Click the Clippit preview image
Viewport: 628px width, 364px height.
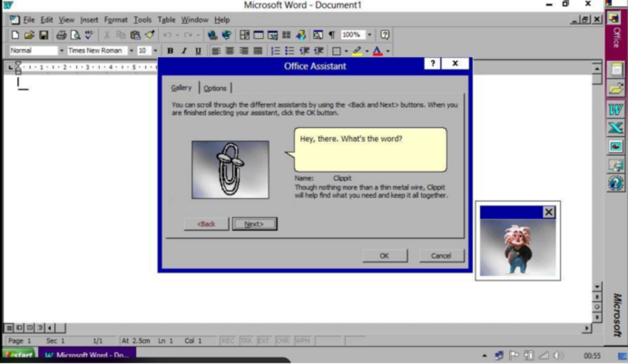click(230, 169)
